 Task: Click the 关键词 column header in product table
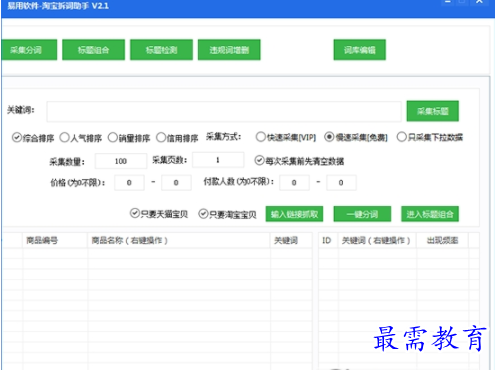click(x=291, y=240)
